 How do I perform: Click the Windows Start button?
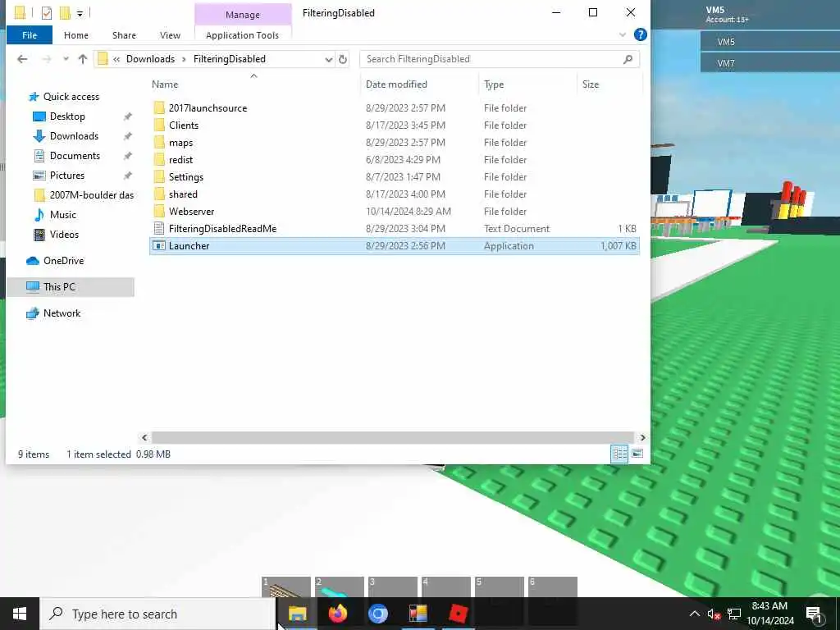point(20,614)
